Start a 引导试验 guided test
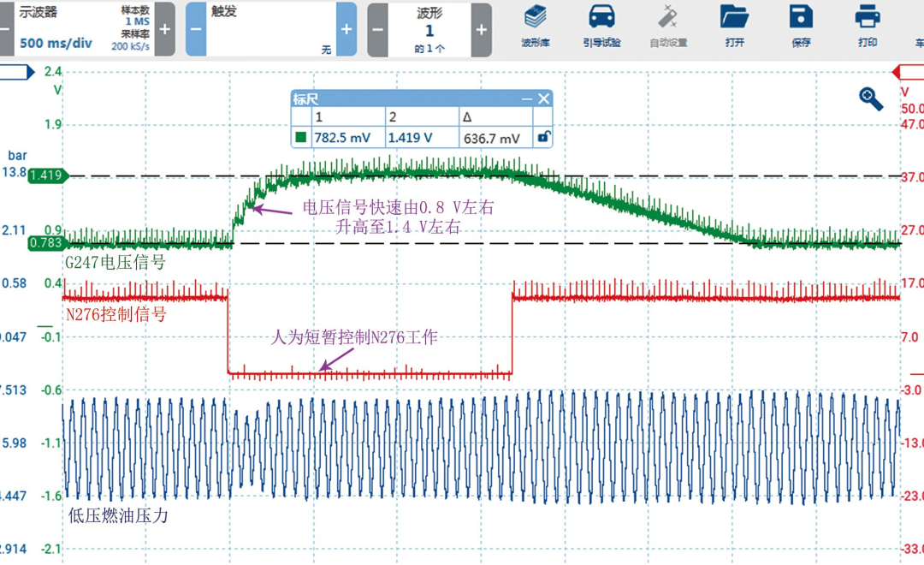This screenshot has width=924, height=565. point(602,26)
